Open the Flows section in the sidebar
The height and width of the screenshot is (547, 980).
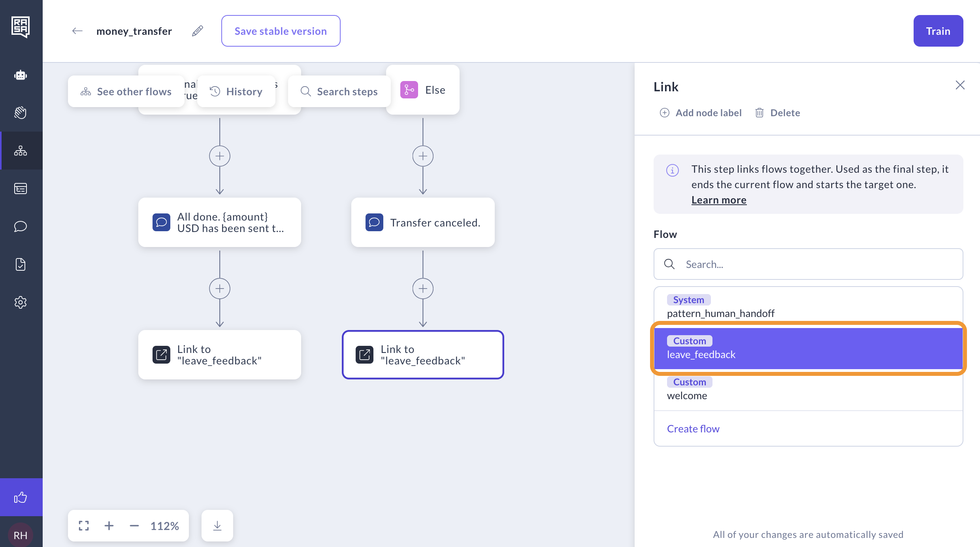(21, 151)
